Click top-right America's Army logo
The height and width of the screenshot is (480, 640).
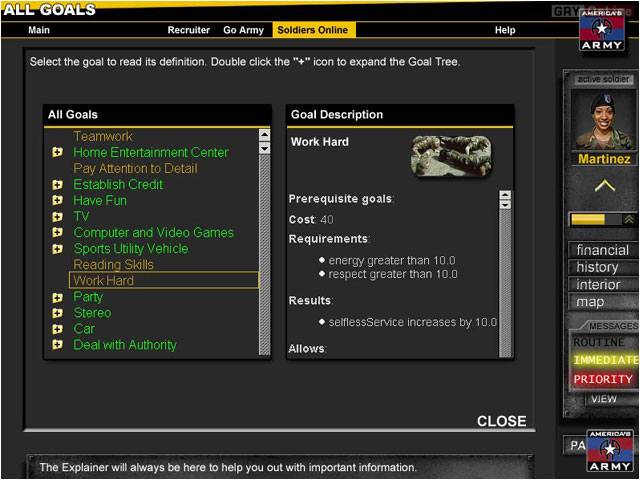coord(601,30)
